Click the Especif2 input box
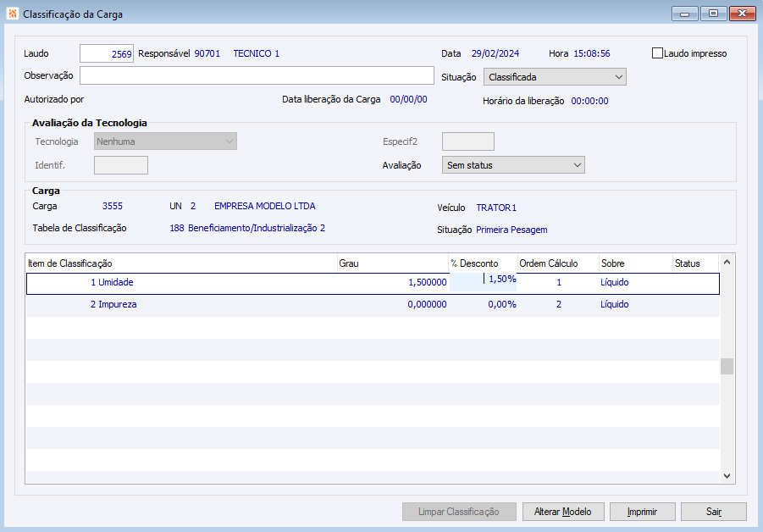Viewport: 763px width, 532px height. (x=468, y=141)
